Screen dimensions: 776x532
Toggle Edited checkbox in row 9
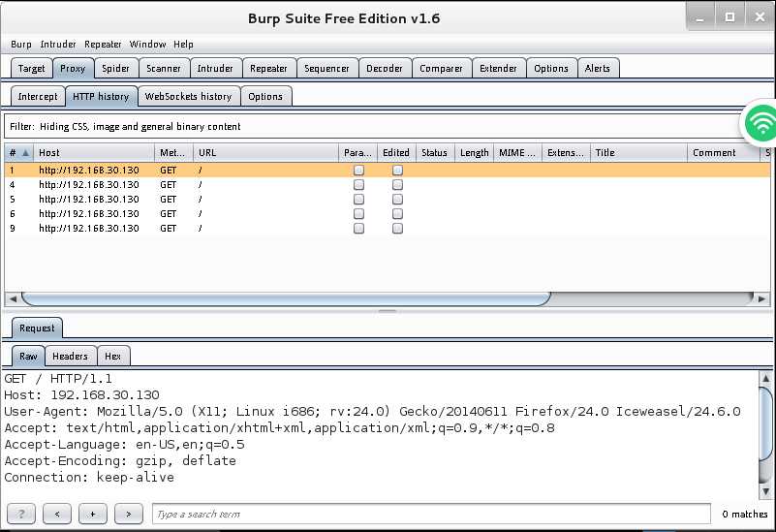pyautogui.click(x=397, y=228)
